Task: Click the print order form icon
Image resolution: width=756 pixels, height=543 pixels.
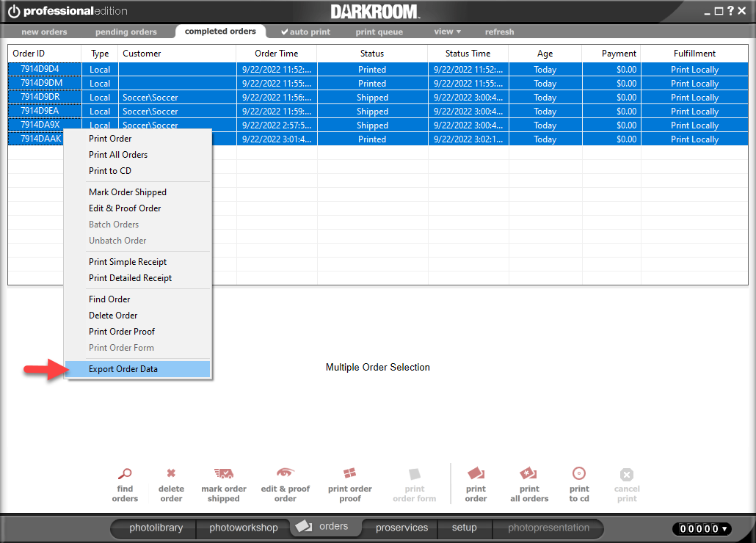Action: pos(414,474)
